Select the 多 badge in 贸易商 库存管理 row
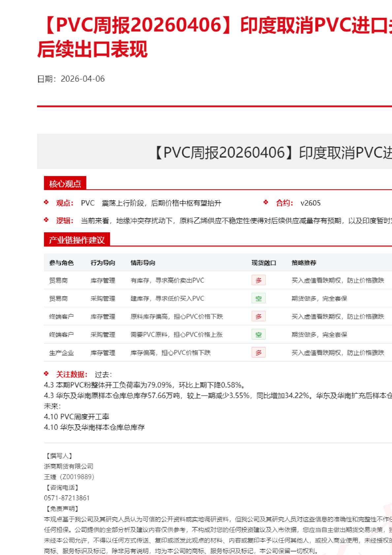Viewport: 392px width, 555px height. click(258, 280)
